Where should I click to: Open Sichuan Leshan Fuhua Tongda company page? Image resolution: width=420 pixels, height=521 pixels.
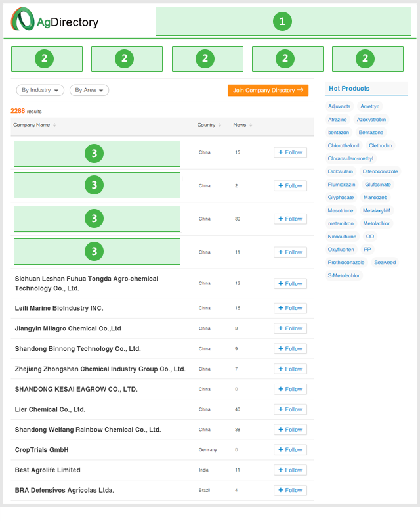(87, 283)
